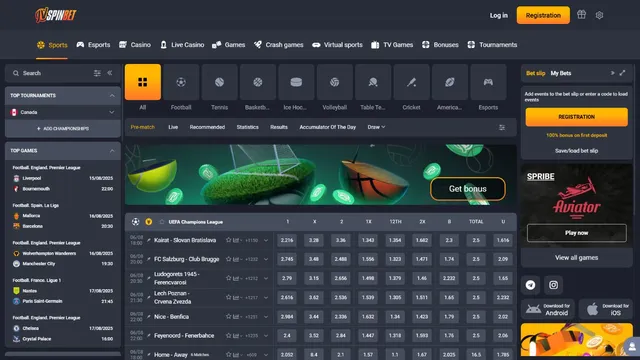
Task: Expand markets for Feyenoord - Fenerbahce
Action: [x=266, y=336]
